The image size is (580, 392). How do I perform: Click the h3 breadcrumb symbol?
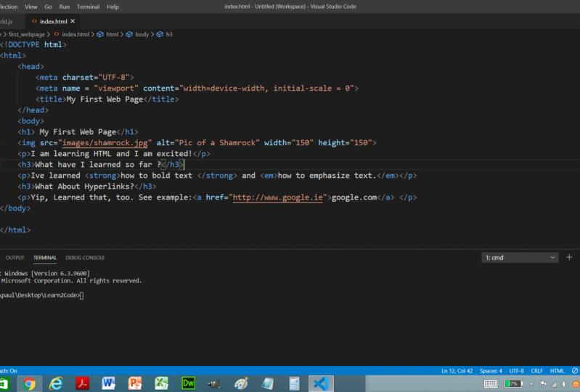click(169, 34)
